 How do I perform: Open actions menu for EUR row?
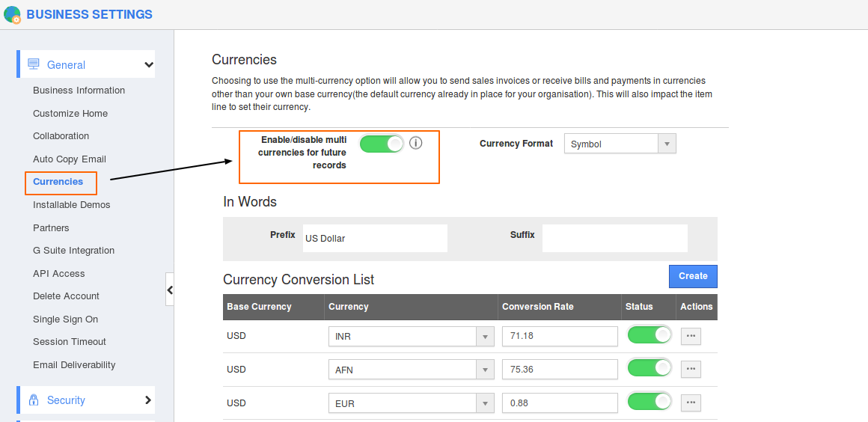pyautogui.click(x=691, y=403)
